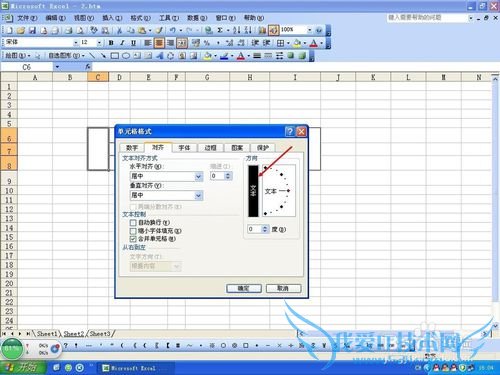The height and width of the screenshot is (375, 500).
Task: Open the 垂直对齐 vertical alignment dropdown
Action: coord(199,195)
